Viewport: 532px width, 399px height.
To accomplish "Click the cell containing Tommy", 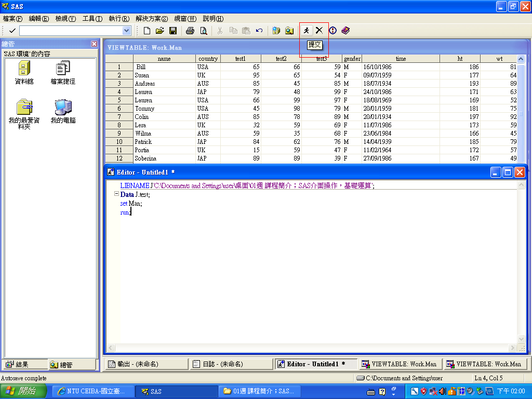I will click(164, 108).
